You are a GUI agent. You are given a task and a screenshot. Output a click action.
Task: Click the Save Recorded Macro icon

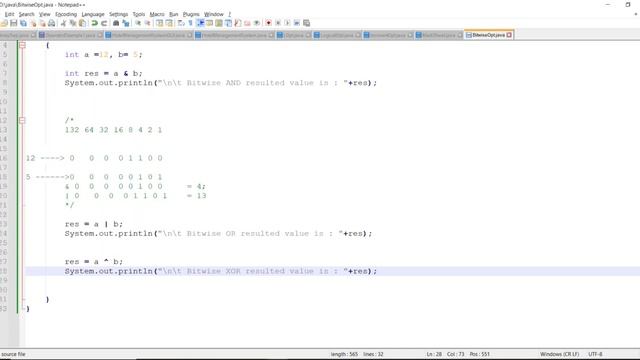pyautogui.click(x=307, y=23)
